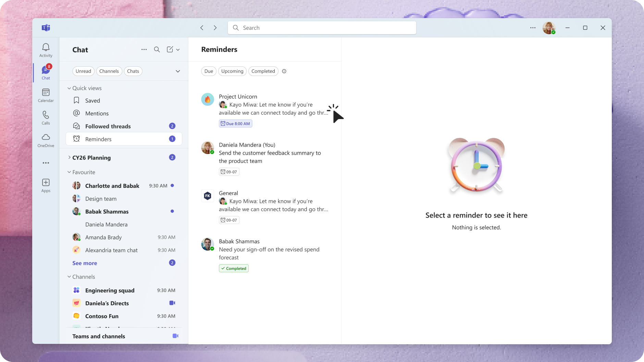The height and width of the screenshot is (362, 644).
Task: Open Apps plus icon in sidebar
Action: [46, 185]
